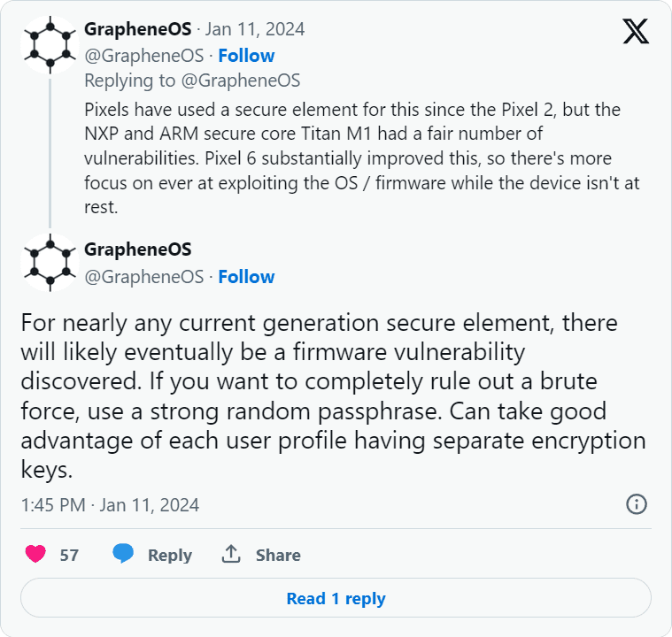Screen dimensions: 672x637
Task: Click the Reply text label
Action: (x=169, y=555)
